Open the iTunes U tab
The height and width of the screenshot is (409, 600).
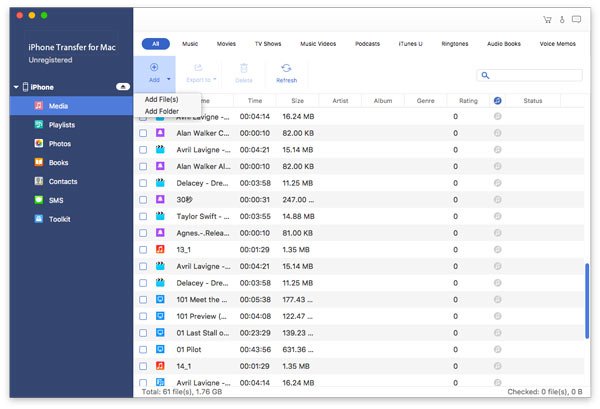coord(411,44)
